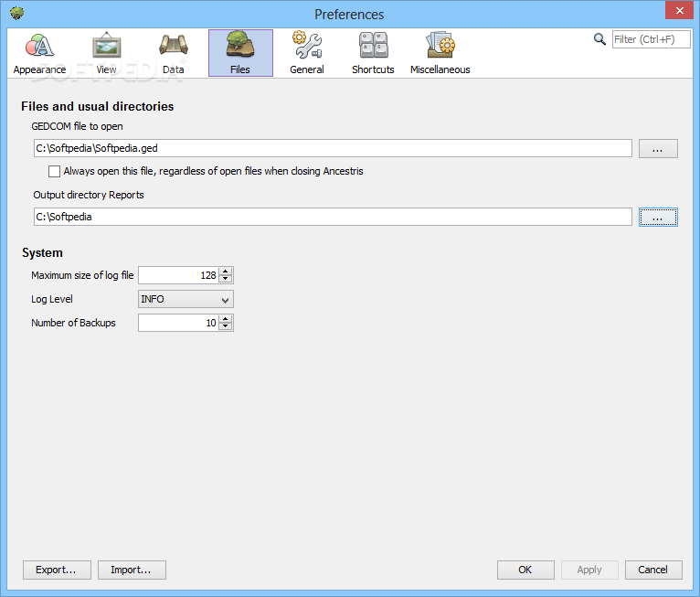This screenshot has height=597, width=700.
Task: Click the 'Maximum size of log file' label
Action: 82,275
